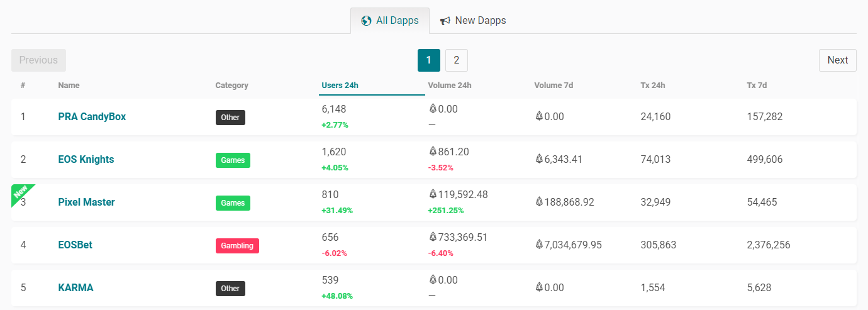The image size is (868, 310).
Task: Select the 305,863 Tx 24h value
Action: point(659,245)
